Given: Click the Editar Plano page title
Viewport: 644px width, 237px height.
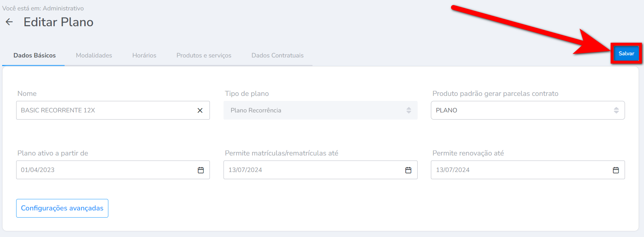Looking at the screenshot, I should 58,22.
